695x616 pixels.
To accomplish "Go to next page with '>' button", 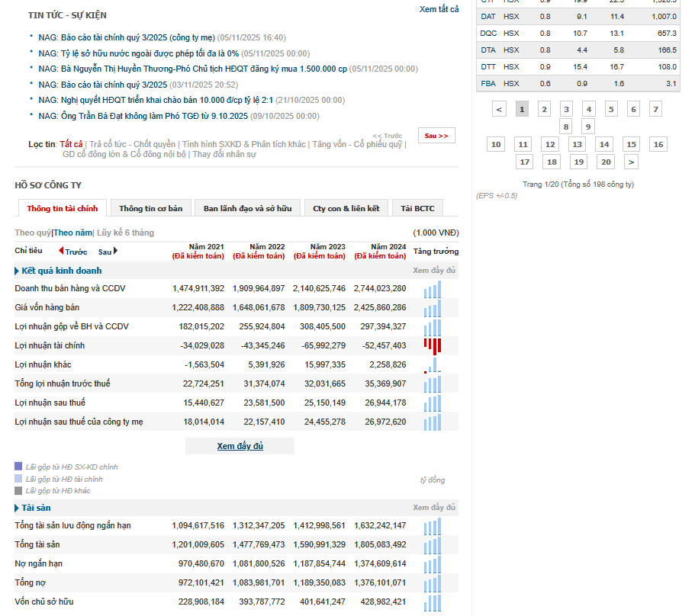I will pyautogui.click(x=631, y=162).
